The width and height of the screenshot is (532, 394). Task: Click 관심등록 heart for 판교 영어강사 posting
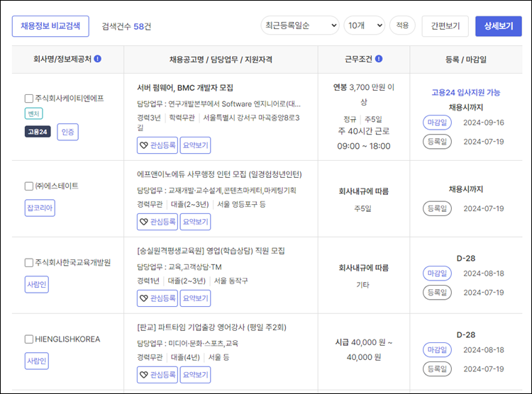pyautogui.click(x=157, y=375)
